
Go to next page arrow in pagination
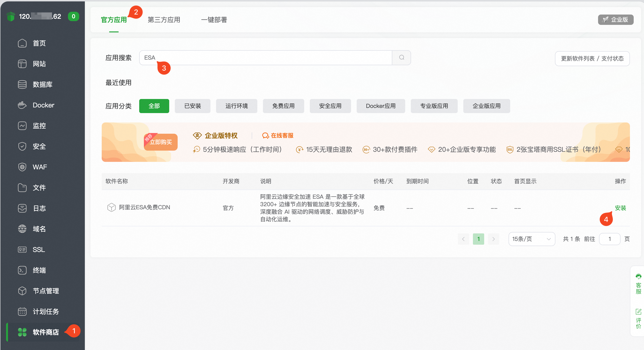493,239
